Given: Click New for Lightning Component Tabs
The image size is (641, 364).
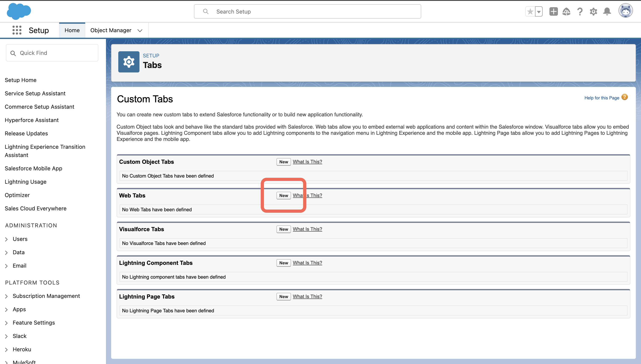Looking at the screenshot, I should 284,263.
